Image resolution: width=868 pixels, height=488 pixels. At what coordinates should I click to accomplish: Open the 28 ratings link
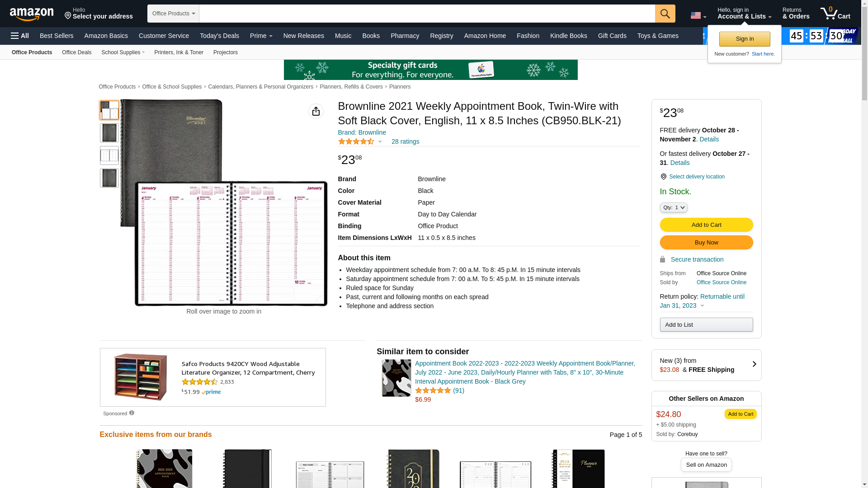click(405, 142)
